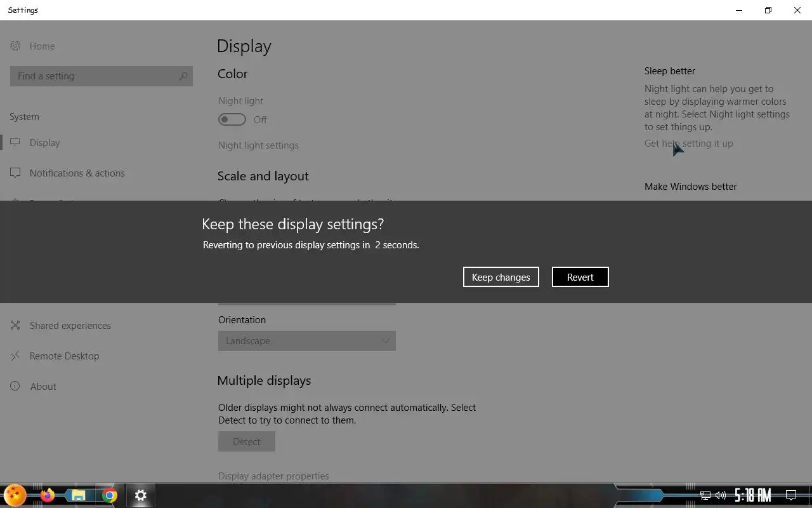Click the About info icon
This screenshot has height=508, width=812.
coord(15,386)
